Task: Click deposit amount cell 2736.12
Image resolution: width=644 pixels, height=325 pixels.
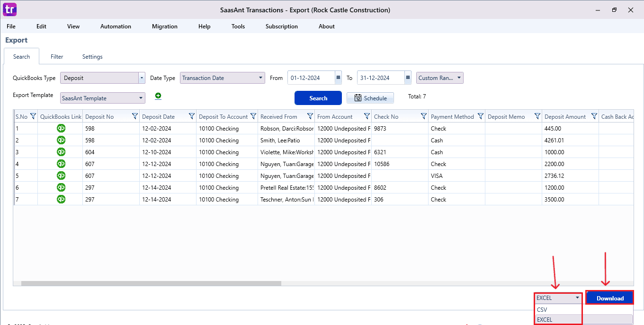Action: [570, 176]
